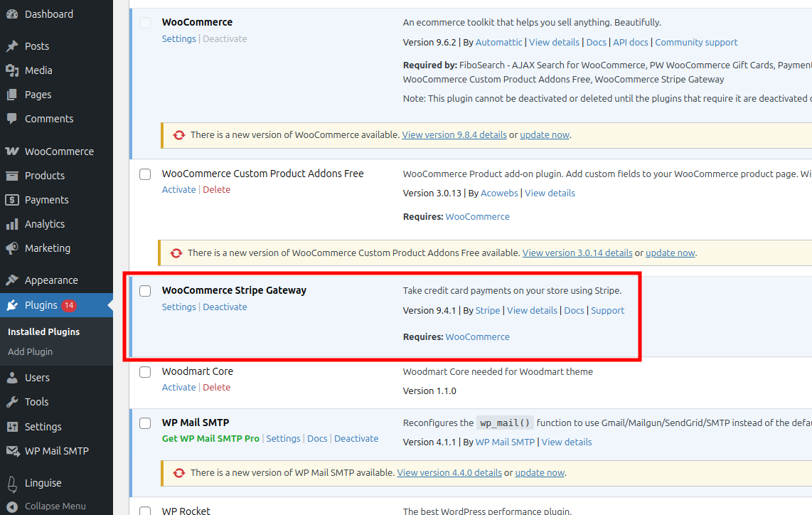Click the Collapse Menu arrow icon

(x=12, y=506)
